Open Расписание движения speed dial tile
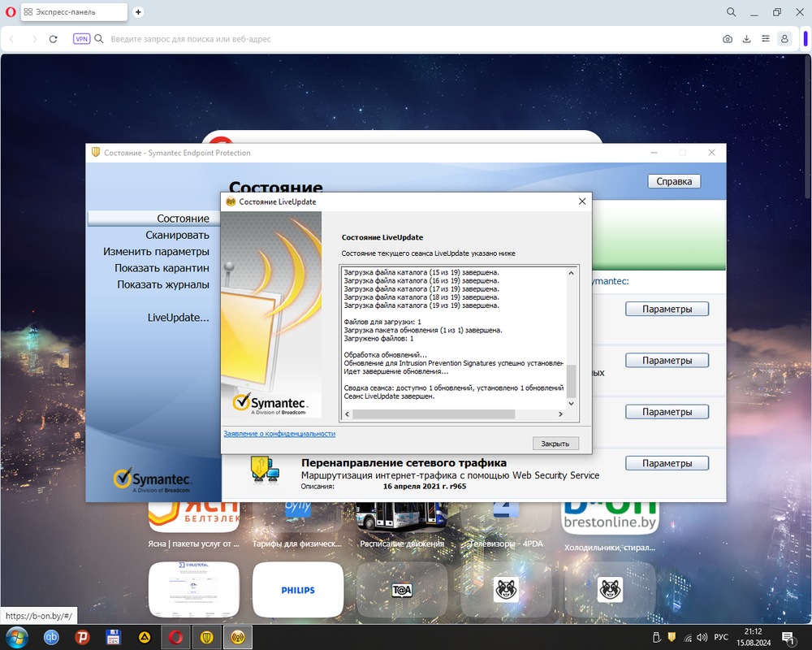This screenshot has height=650, width=812. click(x=402, y=518)
